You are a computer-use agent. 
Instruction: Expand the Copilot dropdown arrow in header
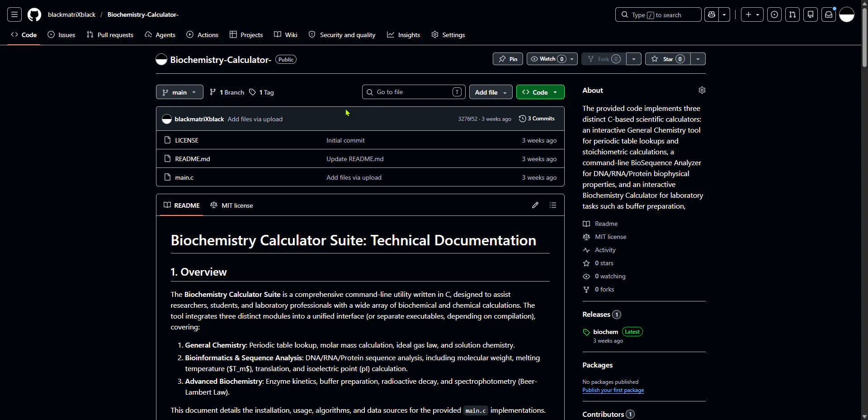[724, 14]
